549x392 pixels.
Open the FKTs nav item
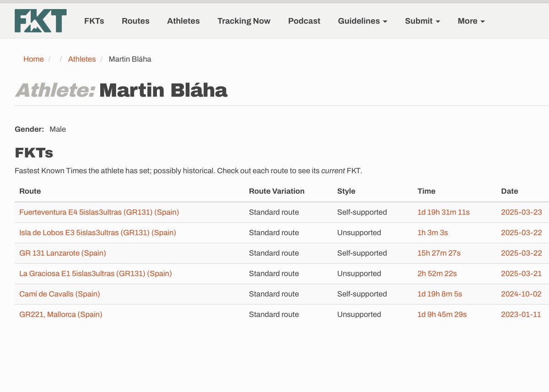(x=94, y=21)
